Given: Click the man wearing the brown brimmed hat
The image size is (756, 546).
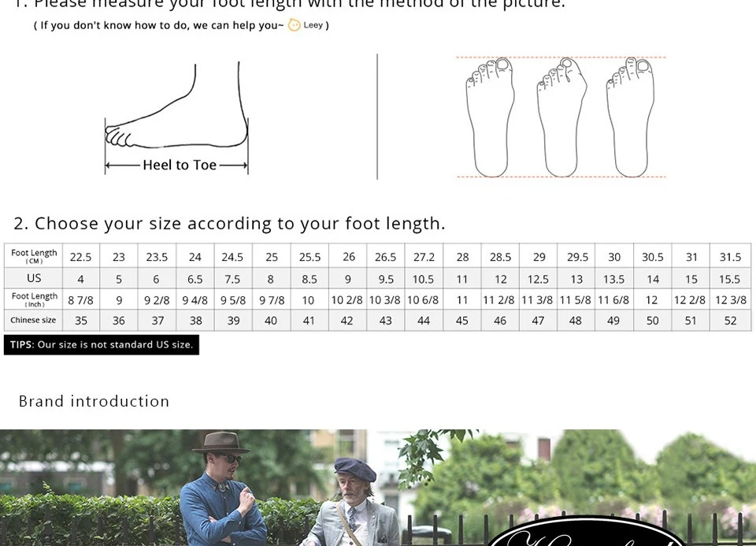Looking at the screenshot, I should (x=222, y=489).
